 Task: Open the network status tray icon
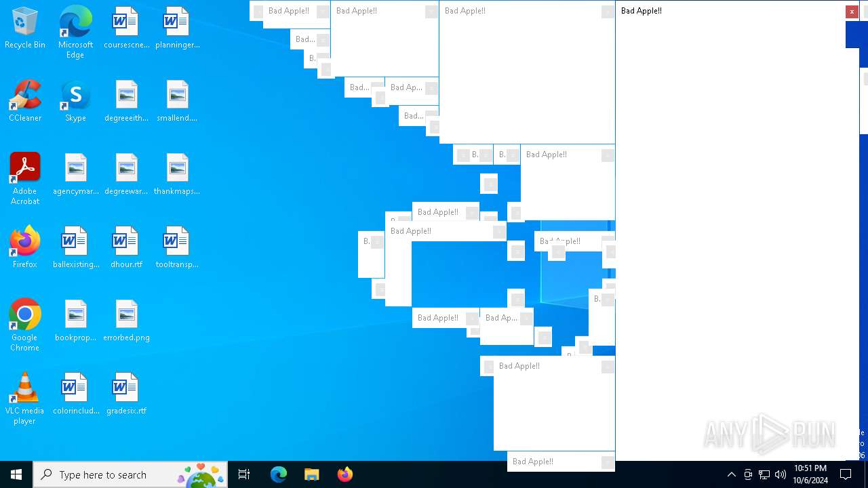764,474
